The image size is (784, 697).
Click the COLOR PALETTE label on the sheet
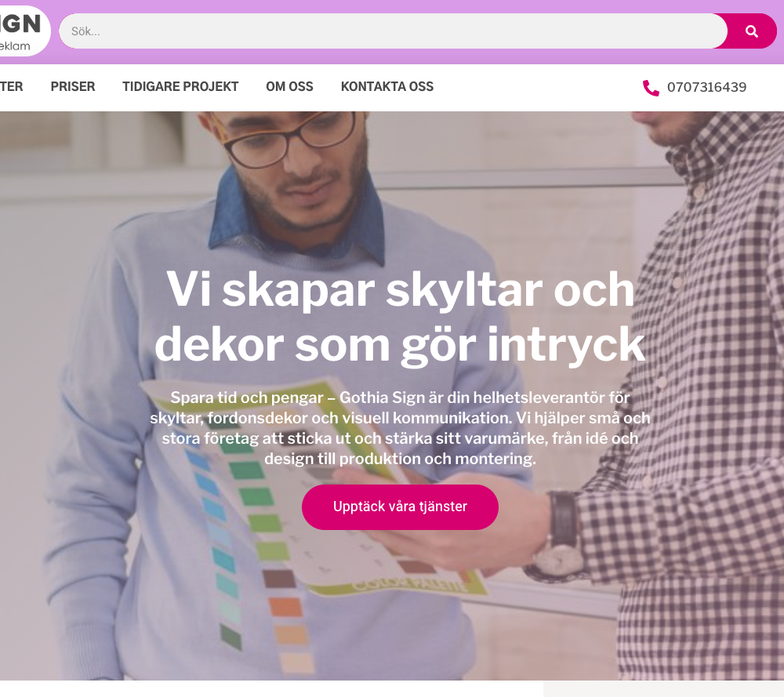[411, 585]
